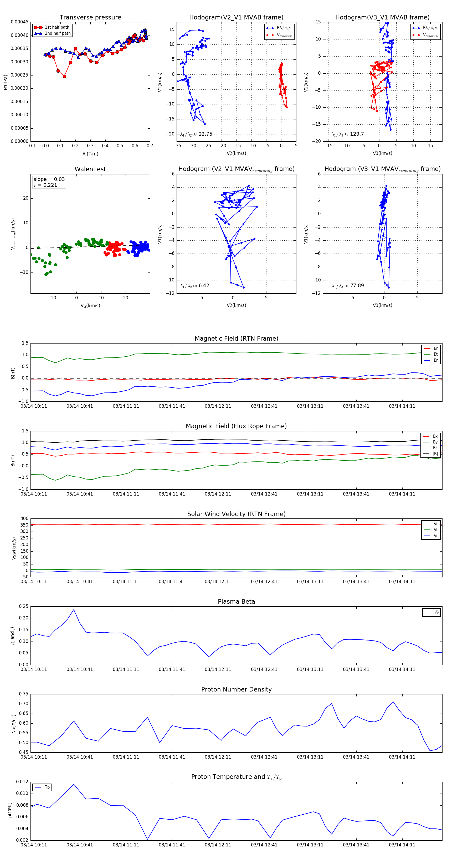The width and height of the screenshot is (473, 868).
Task: Click the 'Bn' legend entry
Action: coord(431,361)
